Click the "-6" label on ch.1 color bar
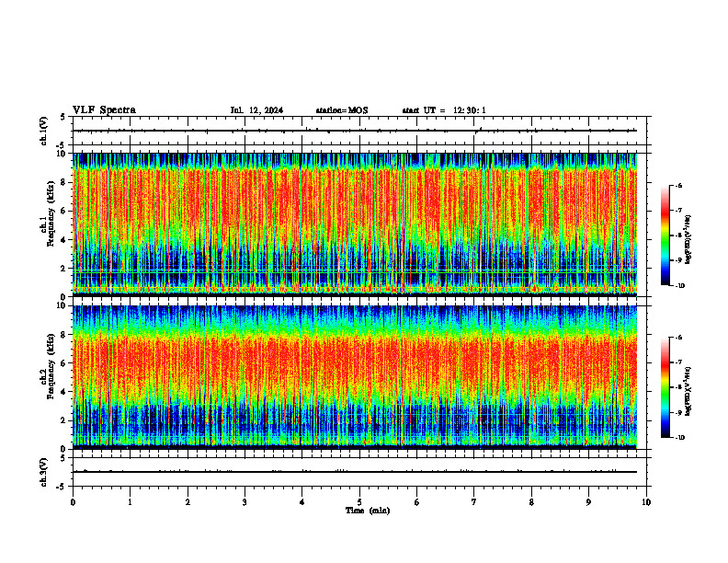The height and width of the screenshot is (563, 728). [678, 185]
